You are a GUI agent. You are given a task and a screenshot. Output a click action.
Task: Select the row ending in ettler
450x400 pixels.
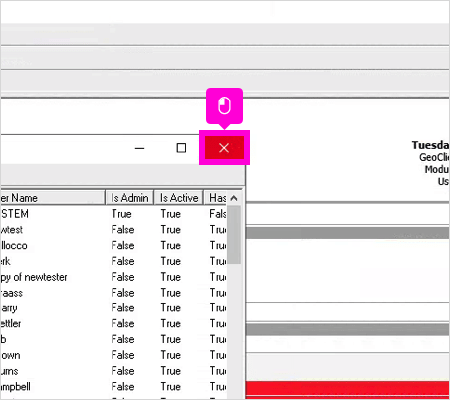tap(113, 323)
